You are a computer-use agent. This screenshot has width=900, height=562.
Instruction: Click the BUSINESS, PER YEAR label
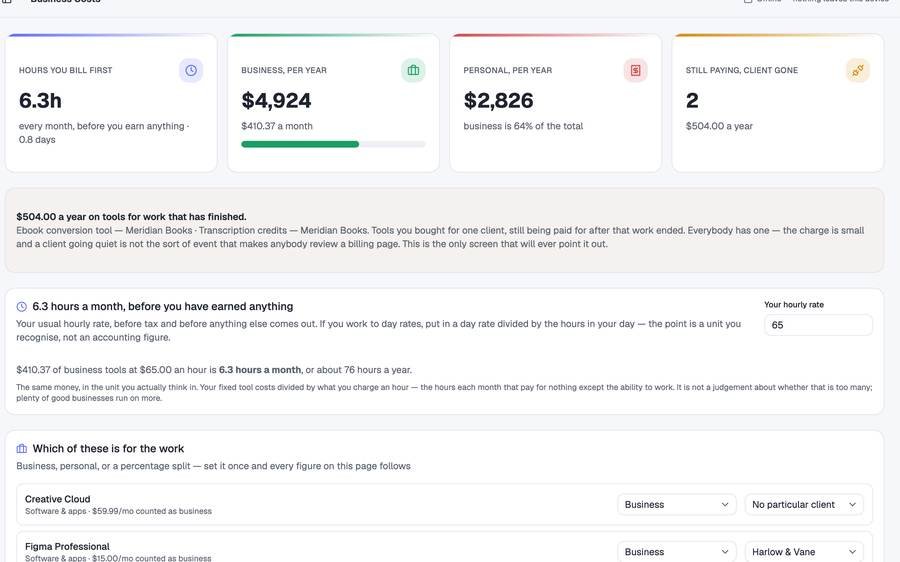point(284,70)
